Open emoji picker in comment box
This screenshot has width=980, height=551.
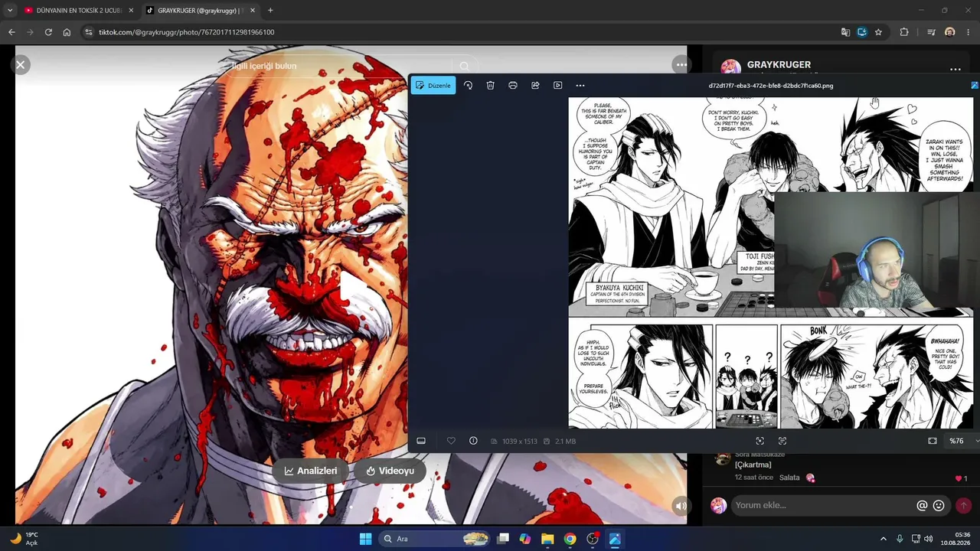point(939,505)
